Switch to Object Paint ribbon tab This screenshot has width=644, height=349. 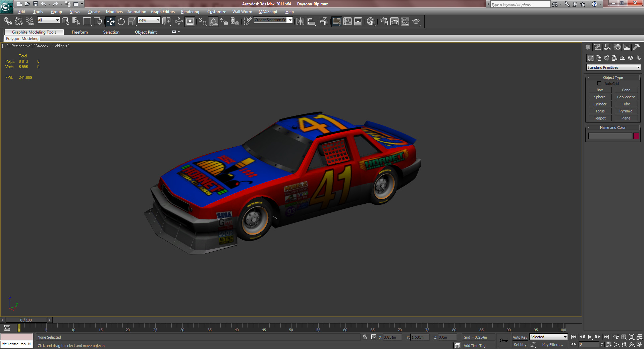(146, 32)
